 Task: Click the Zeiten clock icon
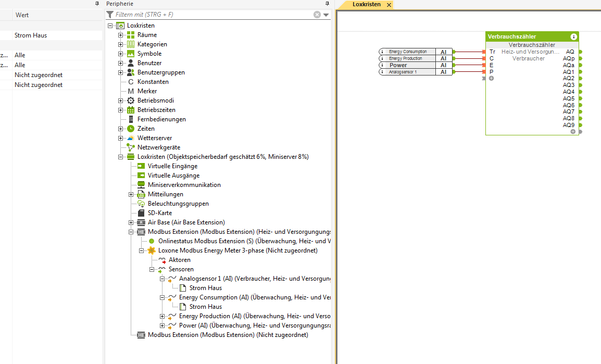click(131, 129)
